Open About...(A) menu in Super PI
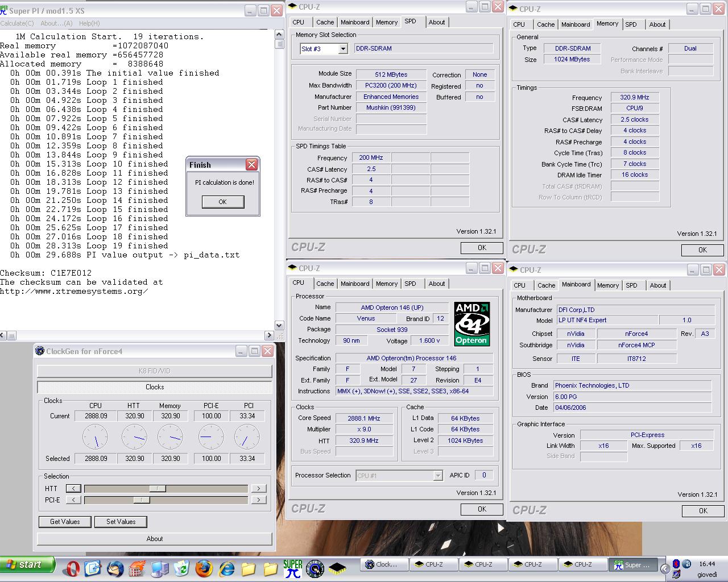Screen dimensions: 728x582 [x=56, y=23]
